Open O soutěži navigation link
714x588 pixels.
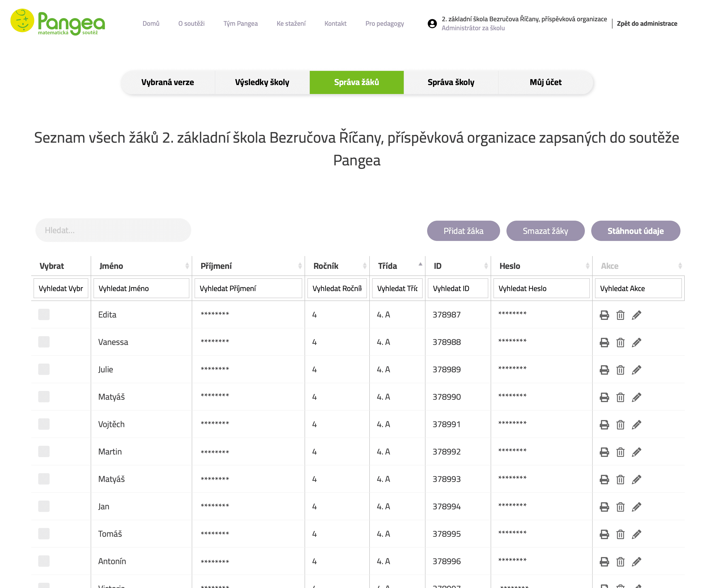[x=191, y=23]
